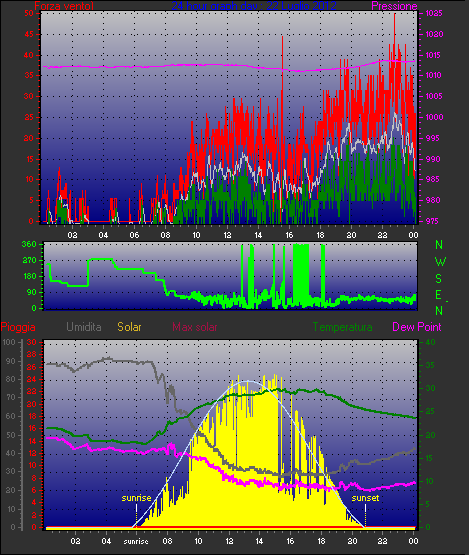Click the '18' hour tick under the wind chart
The height and width of the screenshot is (555, 469).
pos(320,235)
